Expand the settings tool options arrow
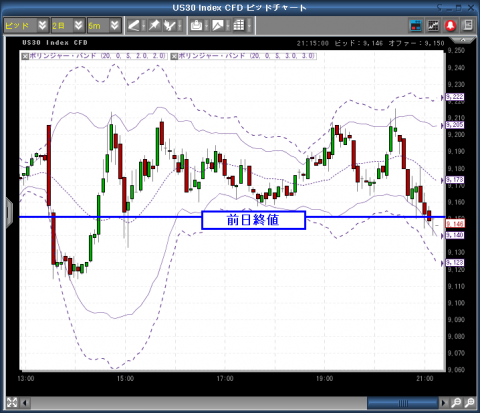The height and width of the screenshot is (413, 480). point(180,26)
